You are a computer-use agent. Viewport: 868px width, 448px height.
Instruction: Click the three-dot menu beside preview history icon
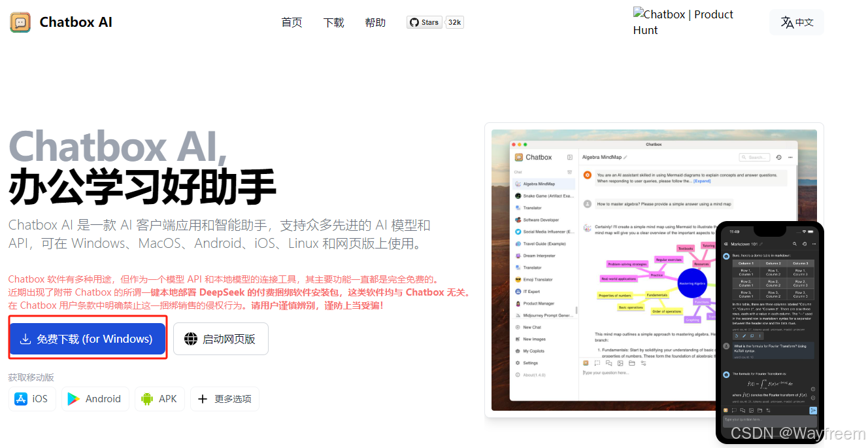pos(791,158)
